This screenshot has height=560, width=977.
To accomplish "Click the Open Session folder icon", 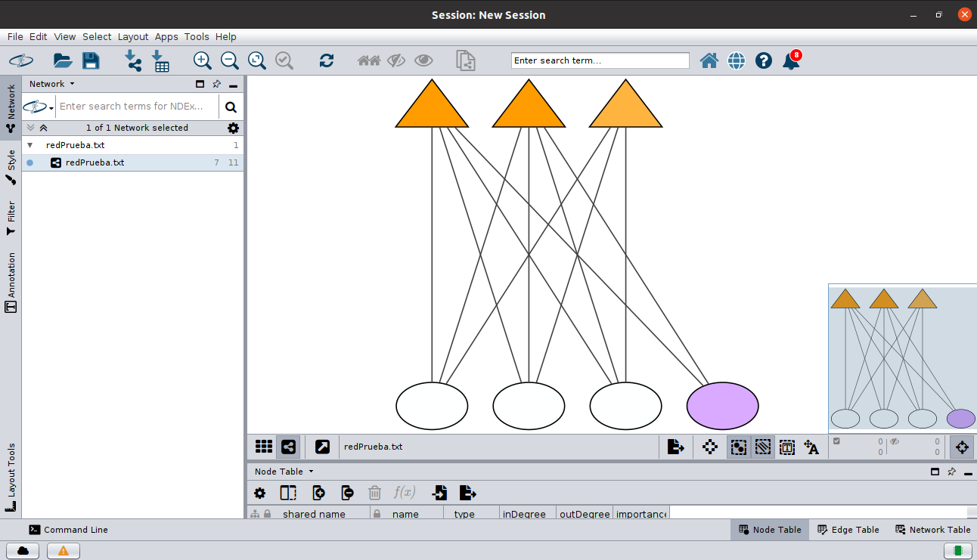I will point(63,61).
